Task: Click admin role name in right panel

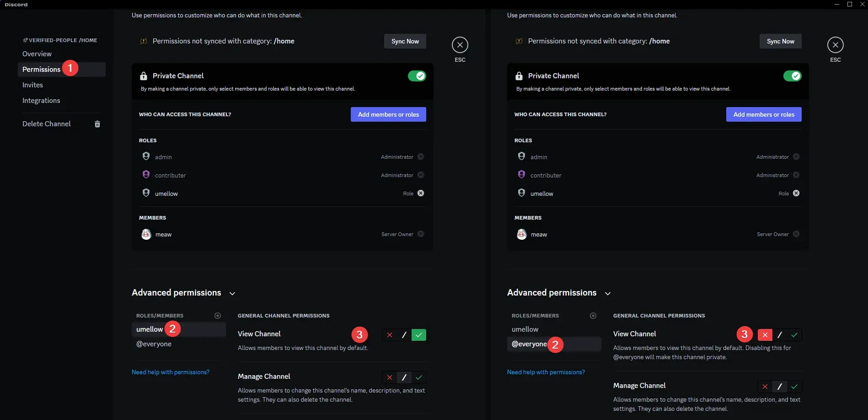Action: point(539,157)
